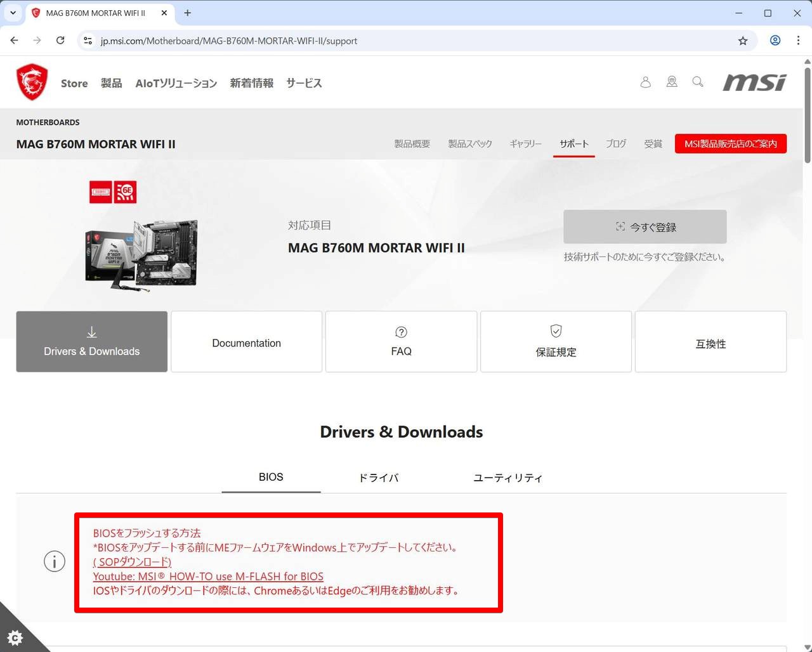
Task: Close the MAG B760M MORTAR WIFI II tab
Action: tap(164, 13)
